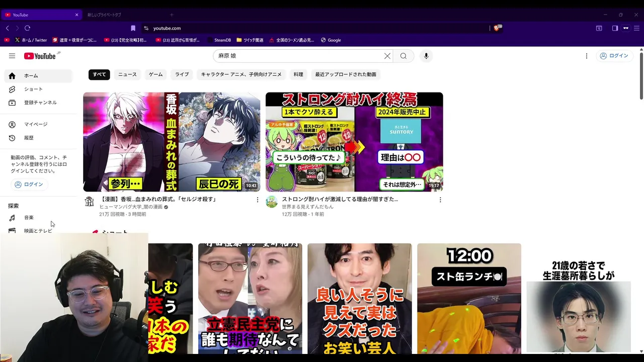644x362 pixels.
Task: Open the (23)【完全攻略】初 bookmark
Action: (x=125, y=40)
